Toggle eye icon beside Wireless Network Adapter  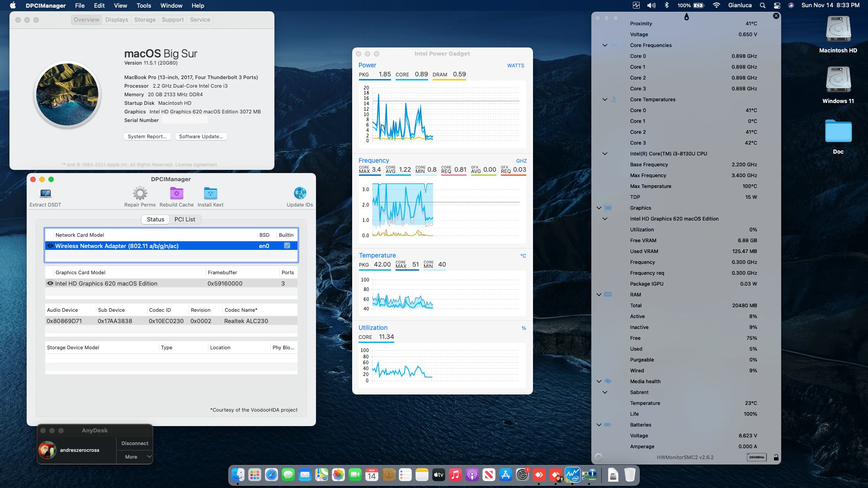[50, 246]
